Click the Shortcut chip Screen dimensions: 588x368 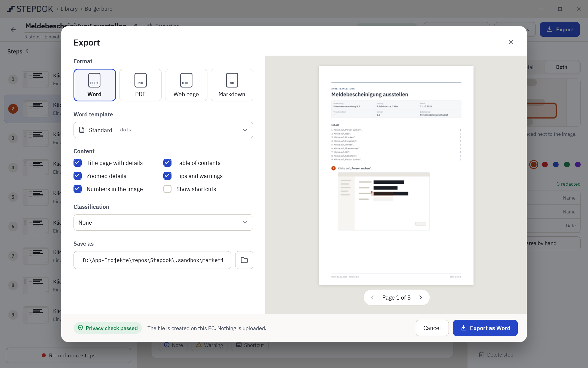coord(250,345)
